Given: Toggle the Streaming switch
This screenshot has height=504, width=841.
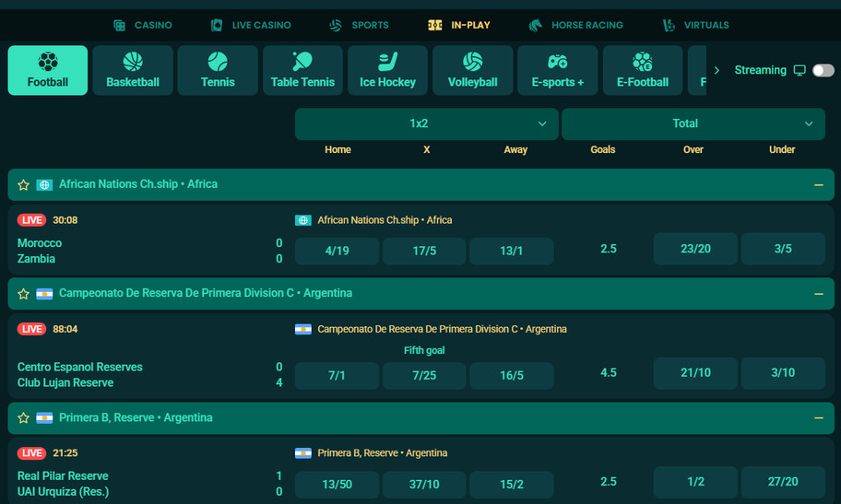Looking at the screenshot, I should pyautogui.click(x=823, y=70).
